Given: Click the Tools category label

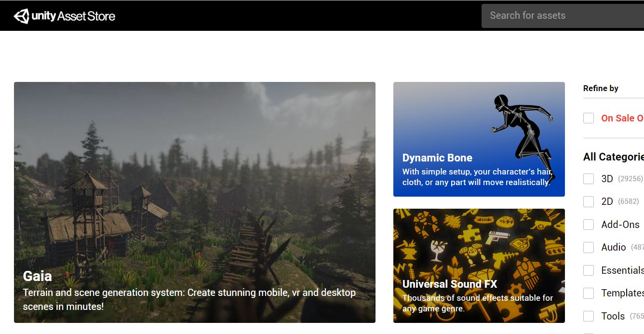Looking at the screenshot, I should coord(613,316).
